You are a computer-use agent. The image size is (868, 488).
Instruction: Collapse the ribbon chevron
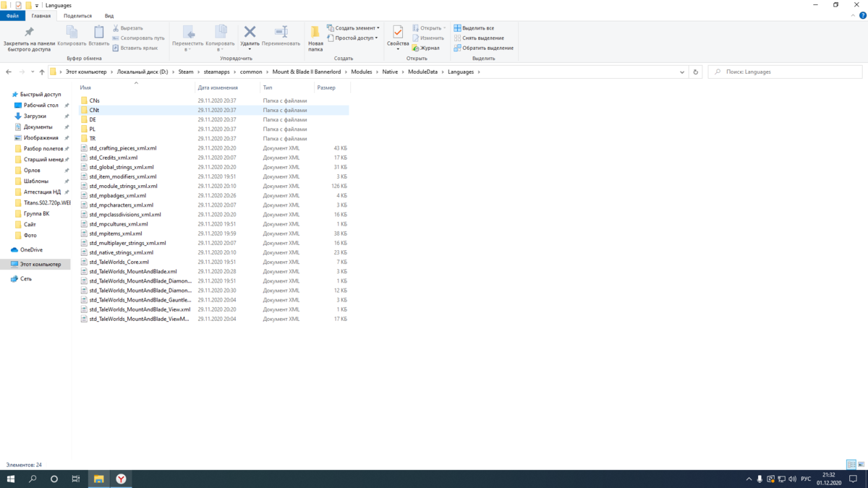click(854, 15)
